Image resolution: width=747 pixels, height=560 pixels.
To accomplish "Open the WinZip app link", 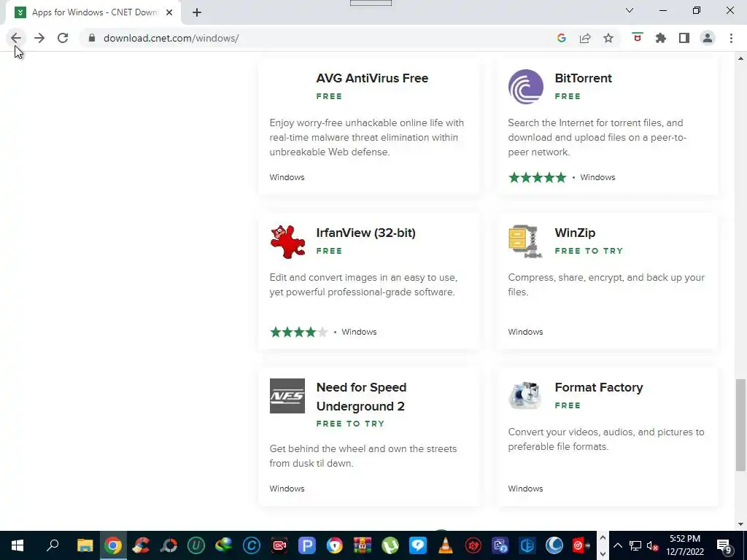I will (x=575, y=233).
